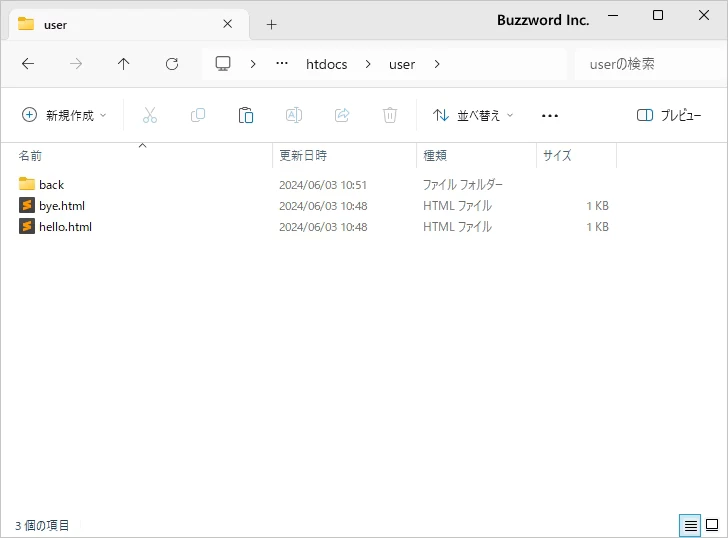The width and height of the screenshot is (728, 538).
Task: Open the 新規作成 dropdown menu
Action: coord(64,115)
